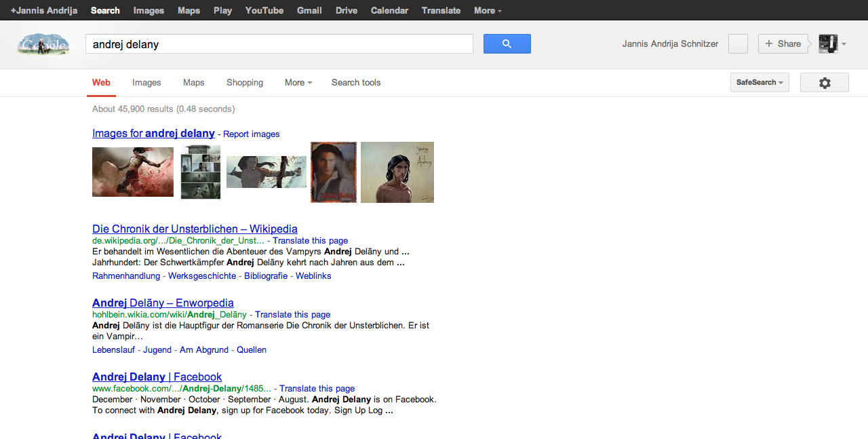Click the Jannis Andrija Schnitzer account name
Screen dimensions: 868x439
670,44
